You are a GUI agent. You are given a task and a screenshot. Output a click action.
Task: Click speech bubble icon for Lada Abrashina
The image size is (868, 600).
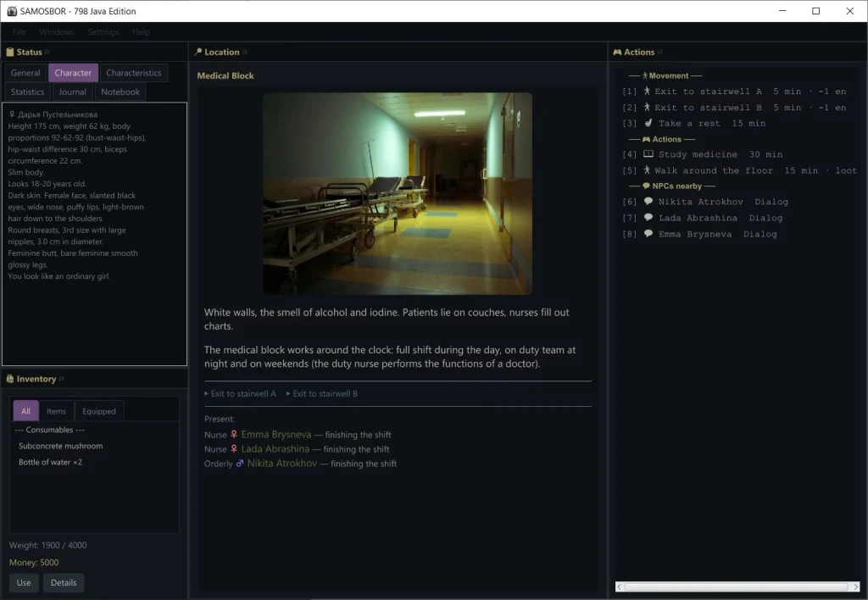[x=648, y=218]
